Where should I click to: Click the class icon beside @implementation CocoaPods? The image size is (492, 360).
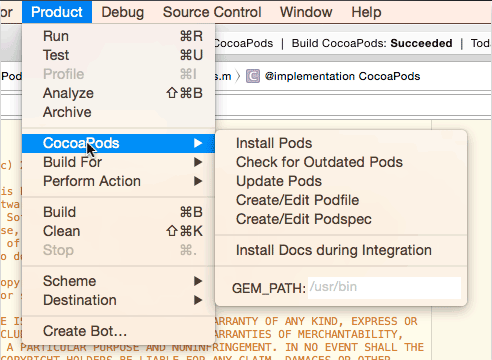(253, 76)
